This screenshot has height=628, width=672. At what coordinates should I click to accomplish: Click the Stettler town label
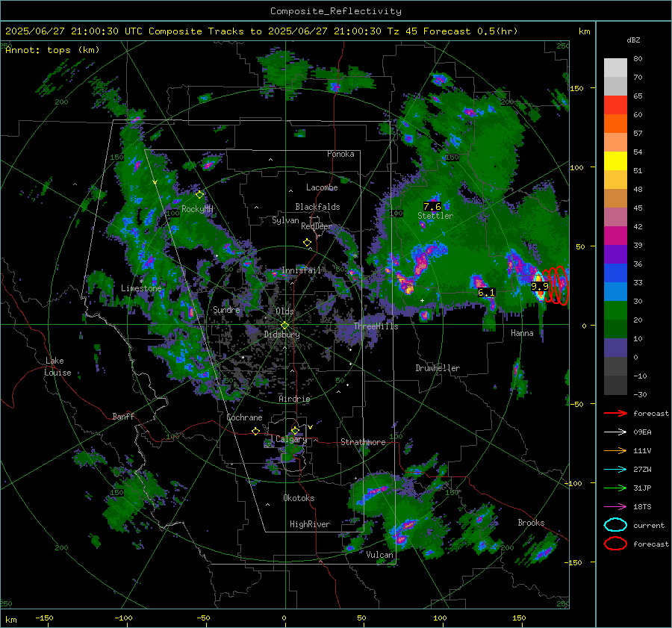[435, 216]
